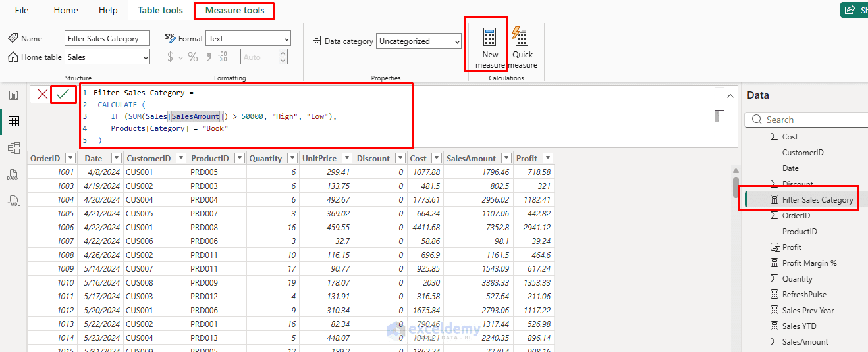Viewport: 868px width, 352px height.
Task: Cancel the formula with the red X
Action: pos(42,94)
